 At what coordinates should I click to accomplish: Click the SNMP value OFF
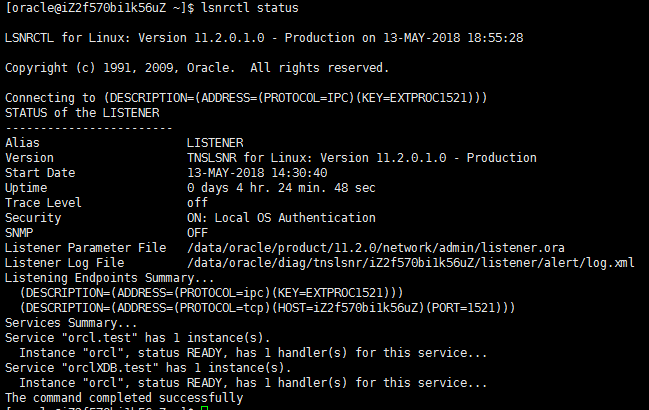click(197, 232)
